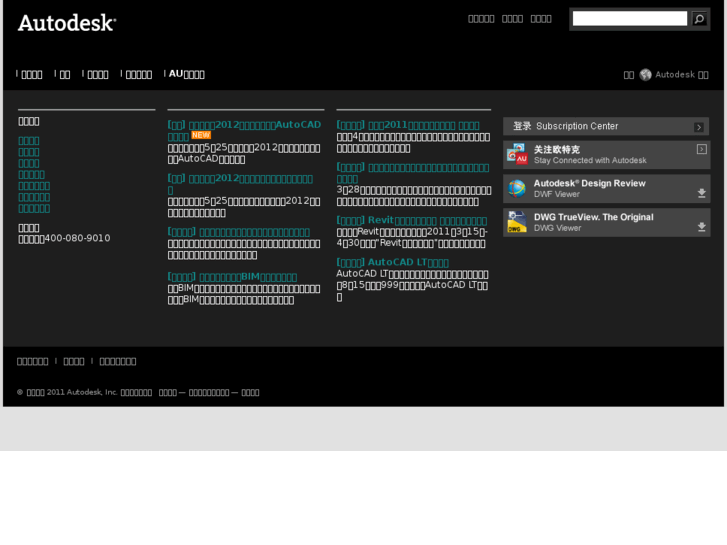
Task: Open the 2011 headline link in right news column
Action: [x=408, y=125]
